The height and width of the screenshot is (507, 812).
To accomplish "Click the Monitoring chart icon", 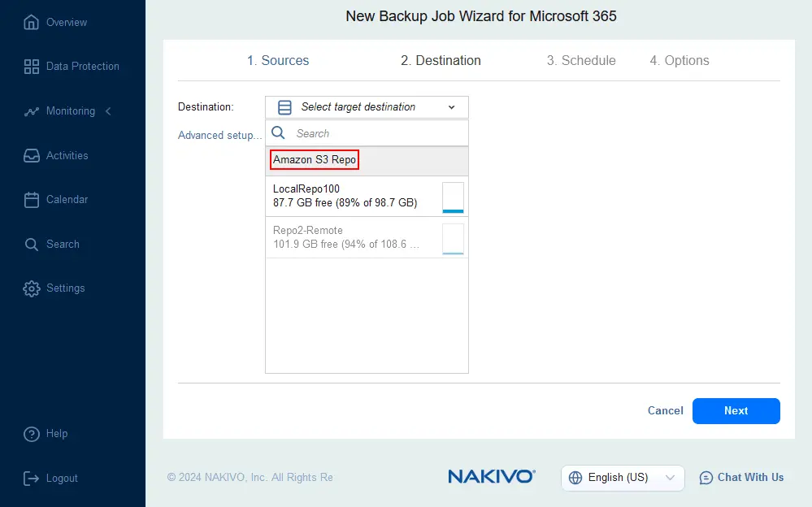I will point(31,111).
